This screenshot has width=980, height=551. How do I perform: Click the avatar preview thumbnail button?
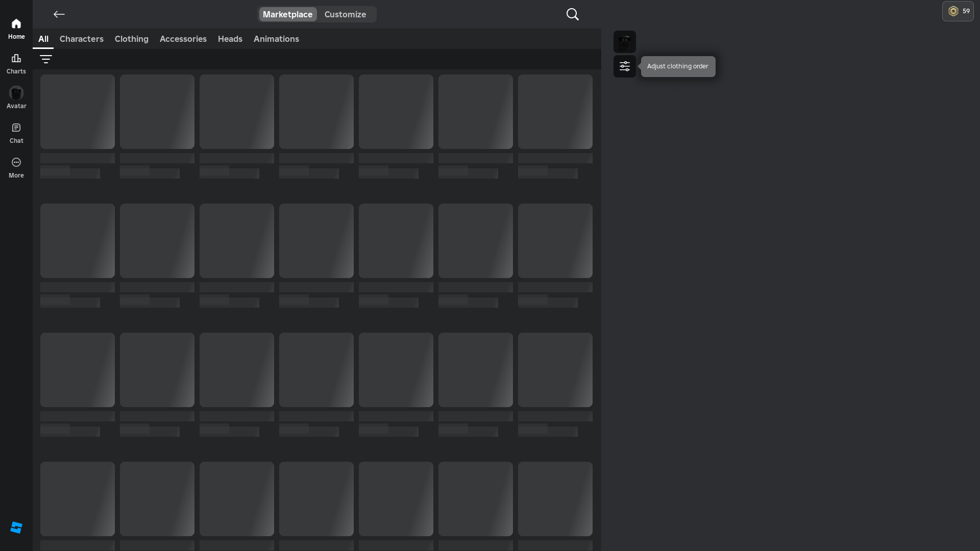[x=624, y=42]
